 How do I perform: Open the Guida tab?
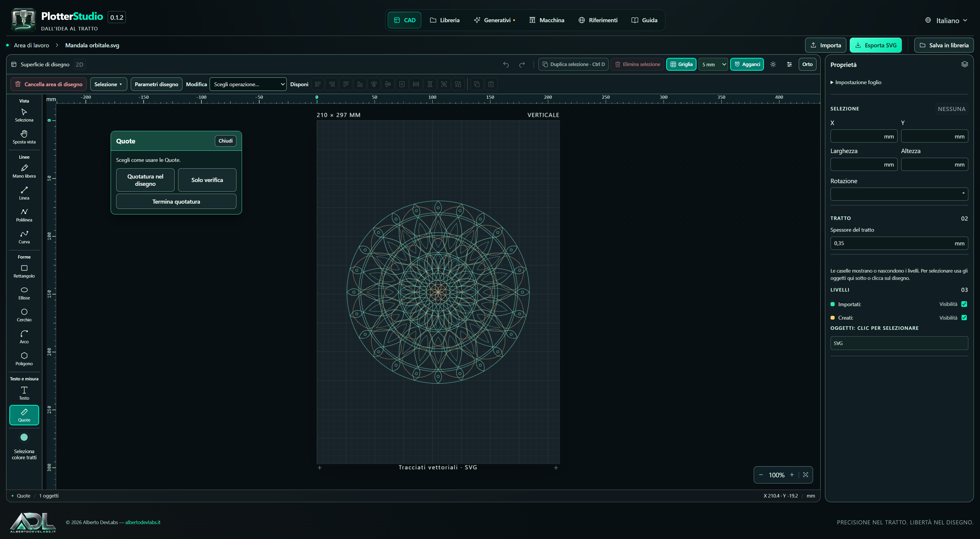tap(644, 20)
